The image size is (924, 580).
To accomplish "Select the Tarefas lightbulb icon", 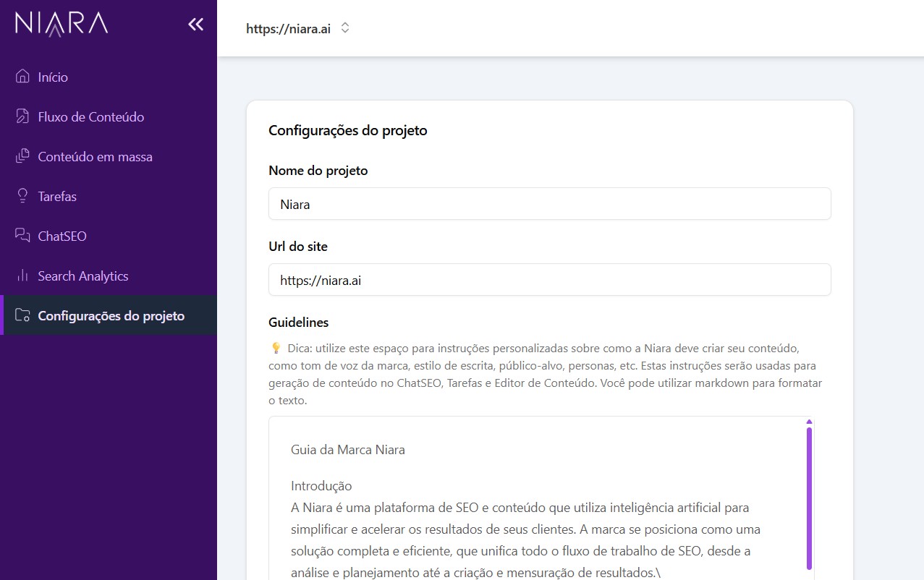I will click(x=22, y=196).
